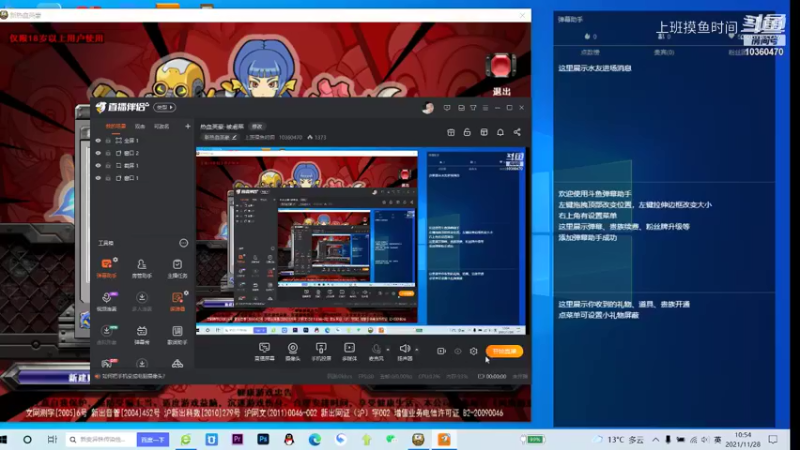Add a screen capture source icon
The width and height of the screenshot is (800, 450).
pos(264,352)
